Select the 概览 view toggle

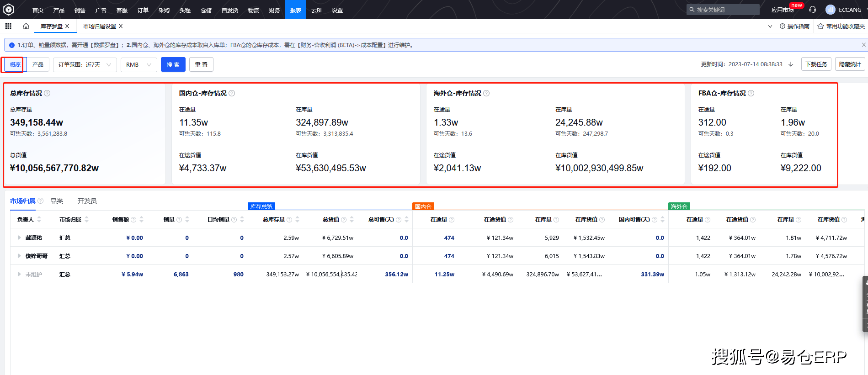point(16,64)
